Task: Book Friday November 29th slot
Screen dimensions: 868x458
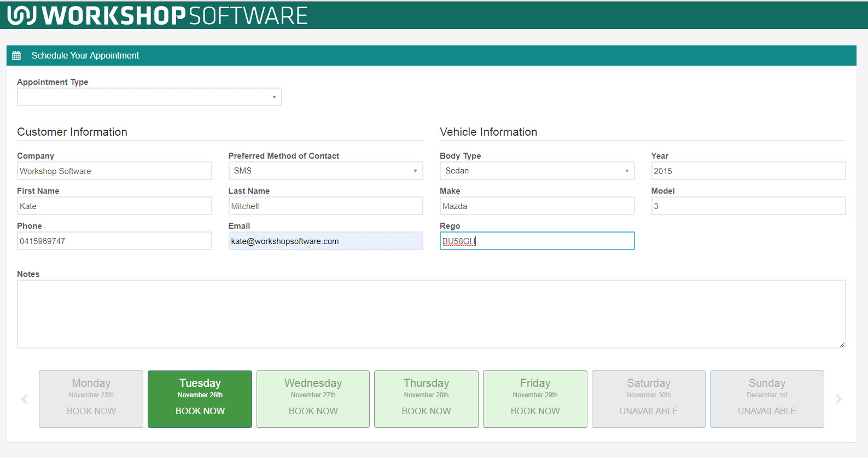Action: (535, 399)
